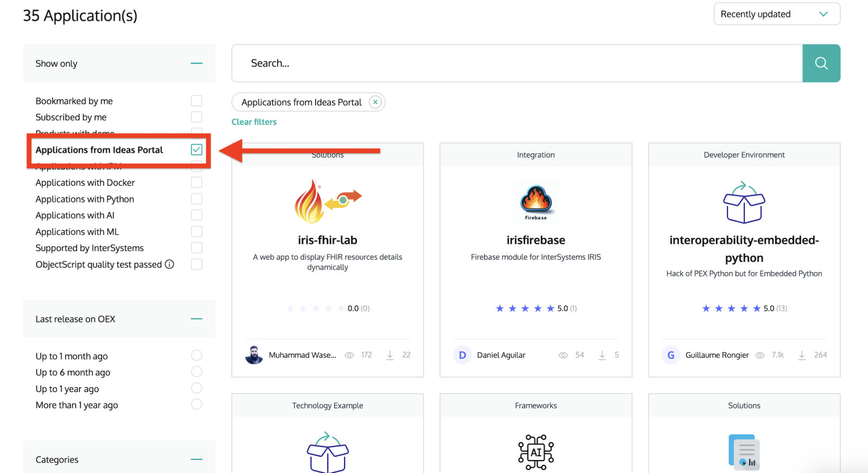Image resolution: width=868 pixels, height=473 pixels.
Task: Click the views eye icon on iris-fhir-lab
Action: click(x=350, y=355)
